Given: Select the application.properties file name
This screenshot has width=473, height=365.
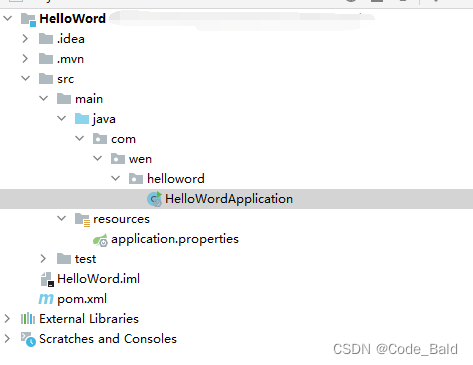Looking at the screenshot, I should pos(175,239).
